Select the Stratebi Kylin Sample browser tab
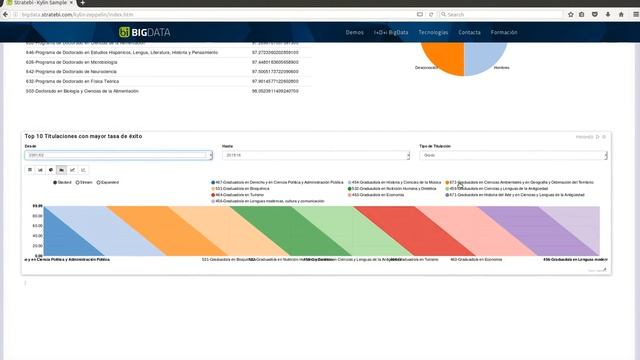The width and height of the screenshot is (640, 360). pyautogui.click(x=39, y=3)
